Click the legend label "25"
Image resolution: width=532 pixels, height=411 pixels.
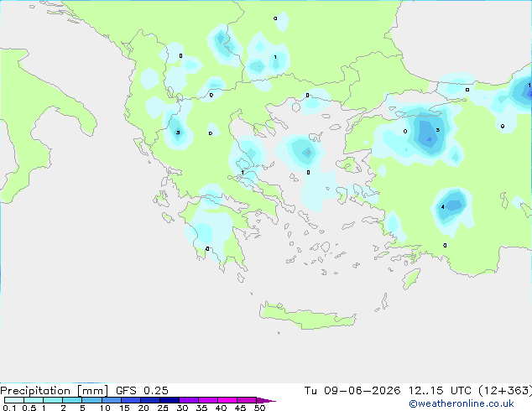tap(163, 408)
